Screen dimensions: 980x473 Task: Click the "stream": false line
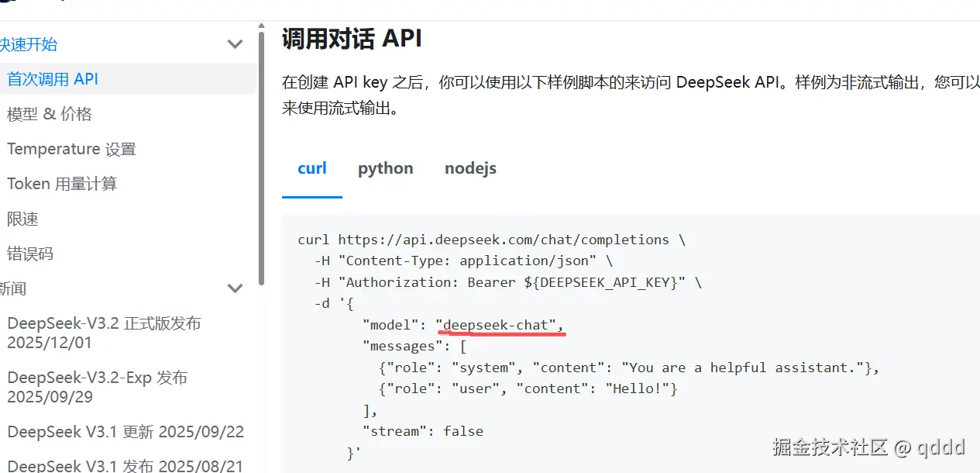click(x=423, y=431)
